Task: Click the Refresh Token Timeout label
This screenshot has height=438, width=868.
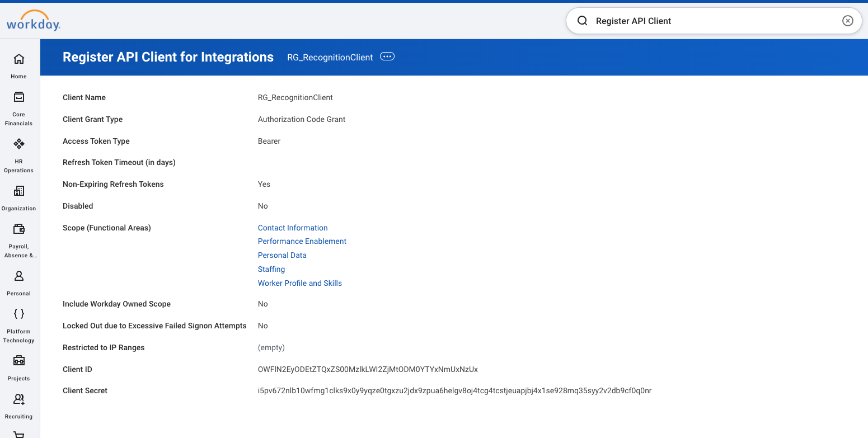Action: [119, 162]
